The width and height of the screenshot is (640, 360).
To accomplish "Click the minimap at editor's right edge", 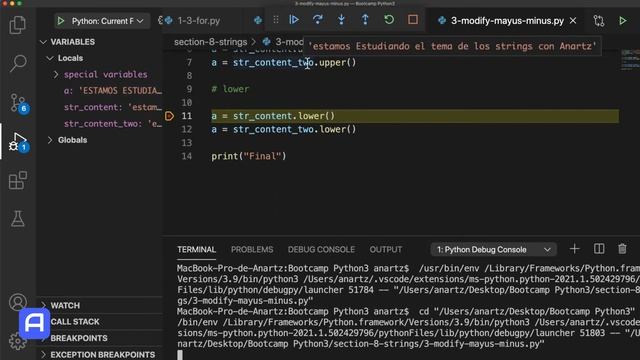I will click(630, 60).
